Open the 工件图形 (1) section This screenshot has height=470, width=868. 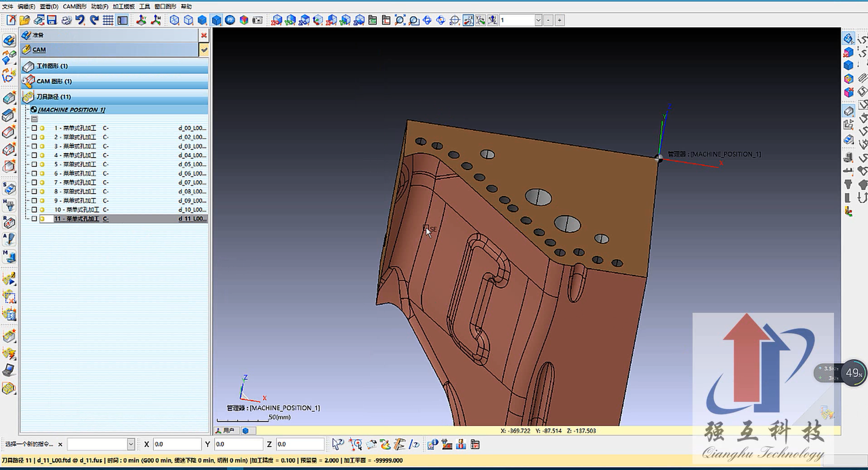[x=114, y=66]
